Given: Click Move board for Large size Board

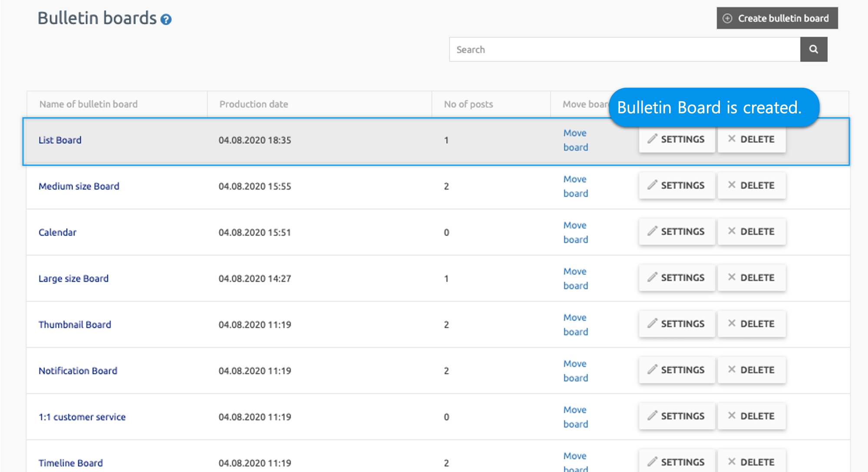Looking at the screenshot, I should [x=575, y=278].
